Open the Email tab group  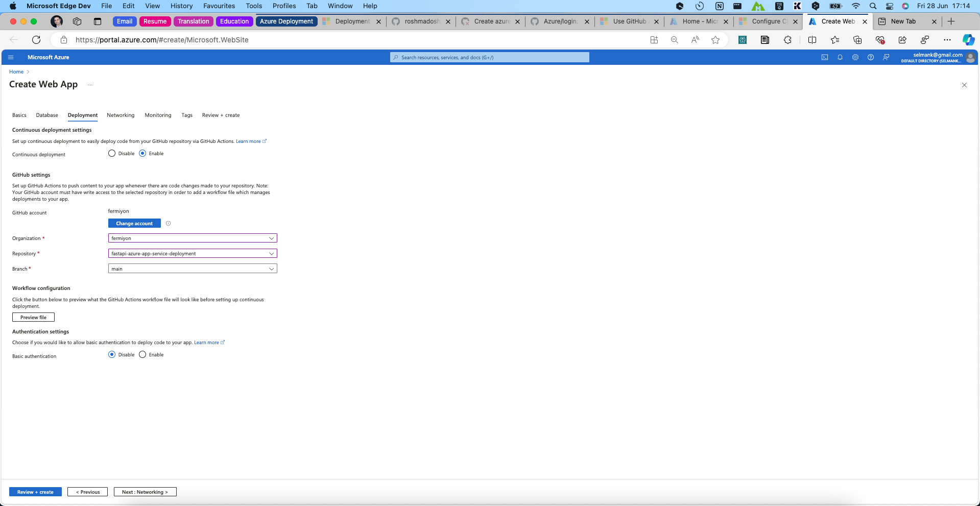(125, 21)
